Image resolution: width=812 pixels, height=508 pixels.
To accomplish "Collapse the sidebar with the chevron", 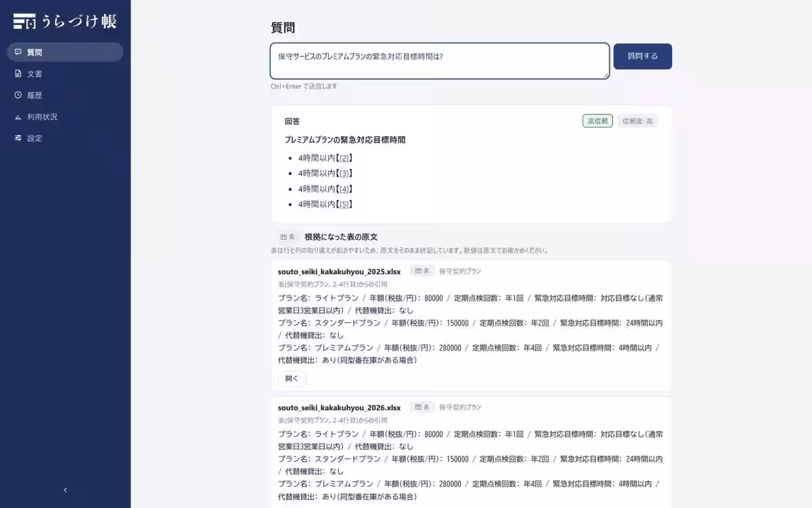I will [65, 490].
